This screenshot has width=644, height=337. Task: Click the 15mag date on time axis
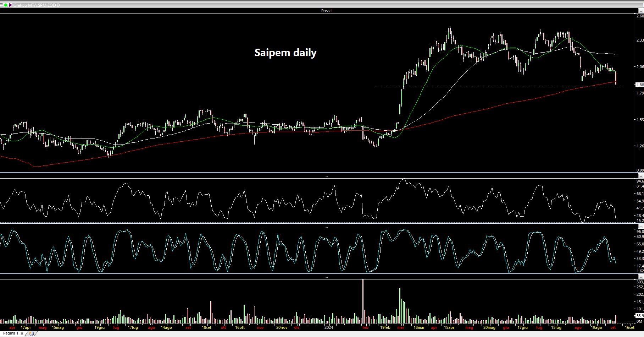tap(58, 327)
